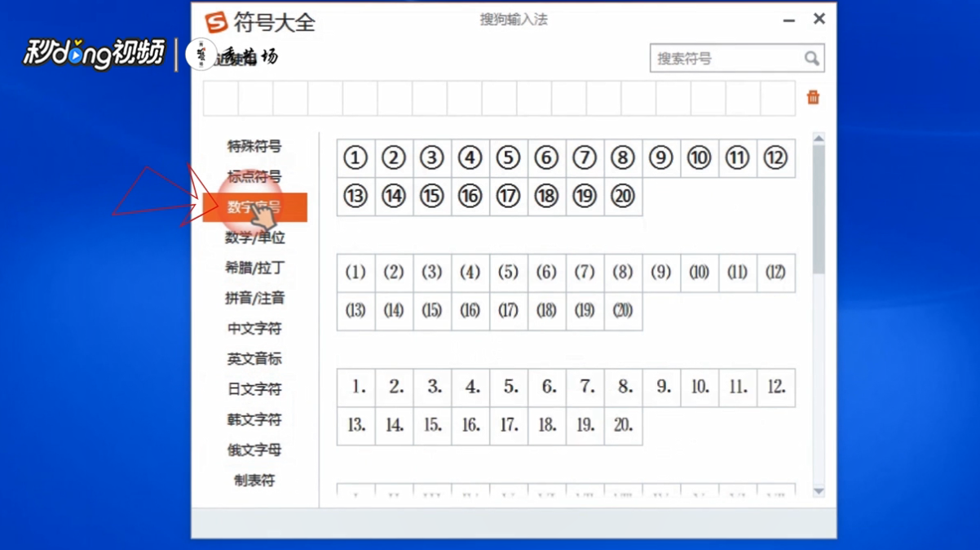The image size is (980, 550).
Task: Insert the dotted number 5. symbol
Action: point(509,388)
